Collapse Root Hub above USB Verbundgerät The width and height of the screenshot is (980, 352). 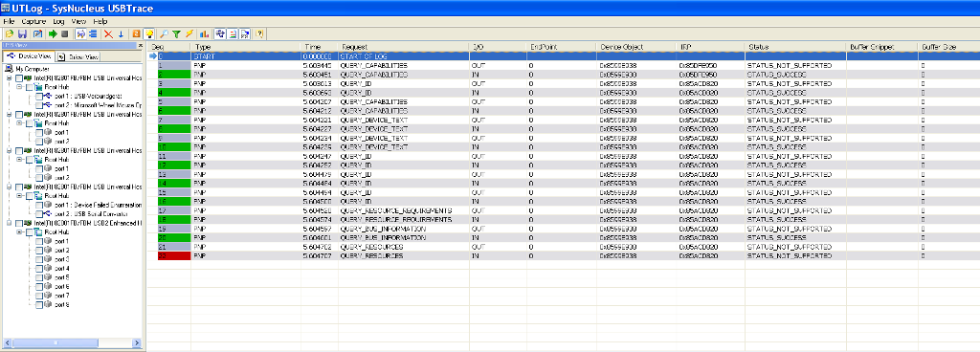coord(19,87)
